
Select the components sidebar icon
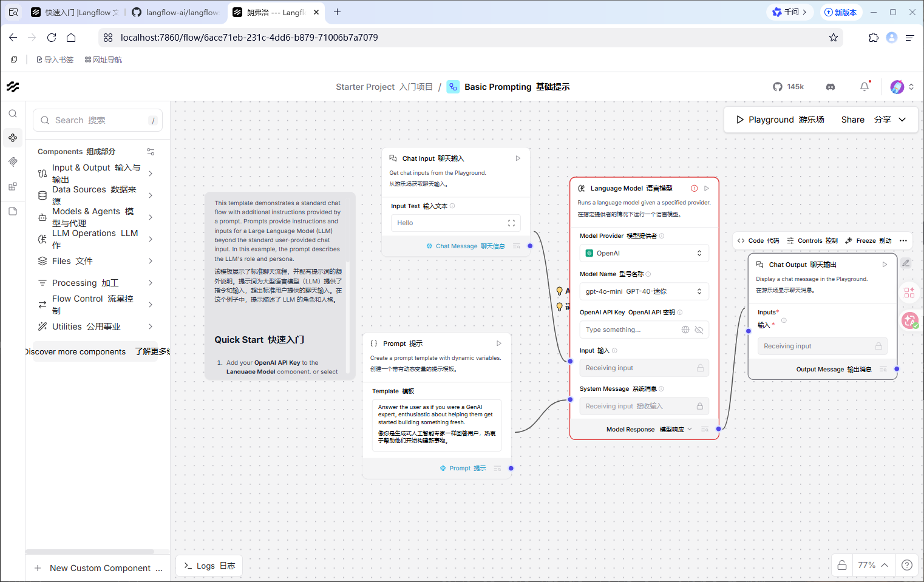[x=13, y=138]
